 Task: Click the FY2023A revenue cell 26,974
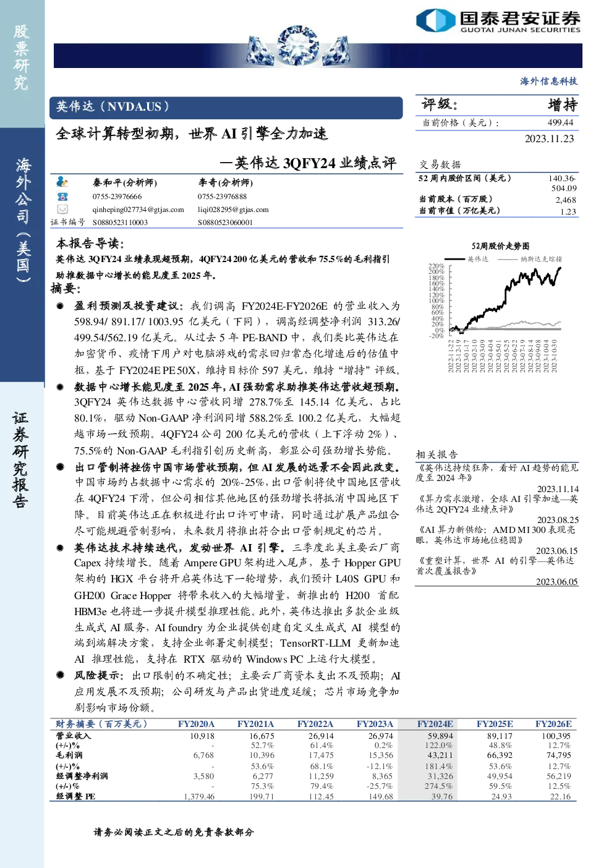point(380,736)
